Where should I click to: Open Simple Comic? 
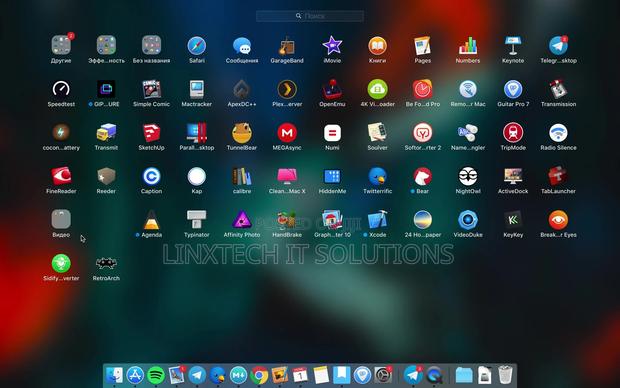tap(151, 89)
